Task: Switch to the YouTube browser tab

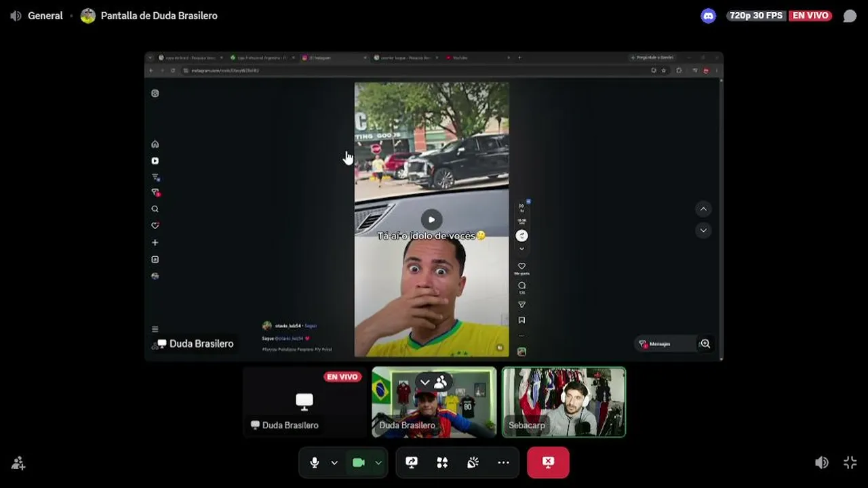Action: [x=475, y=58]
